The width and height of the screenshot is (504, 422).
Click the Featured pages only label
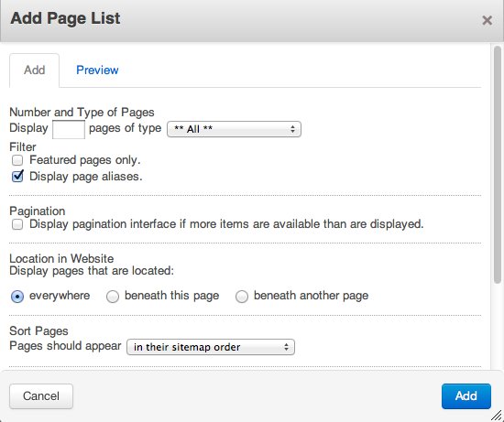pos(85,160)
